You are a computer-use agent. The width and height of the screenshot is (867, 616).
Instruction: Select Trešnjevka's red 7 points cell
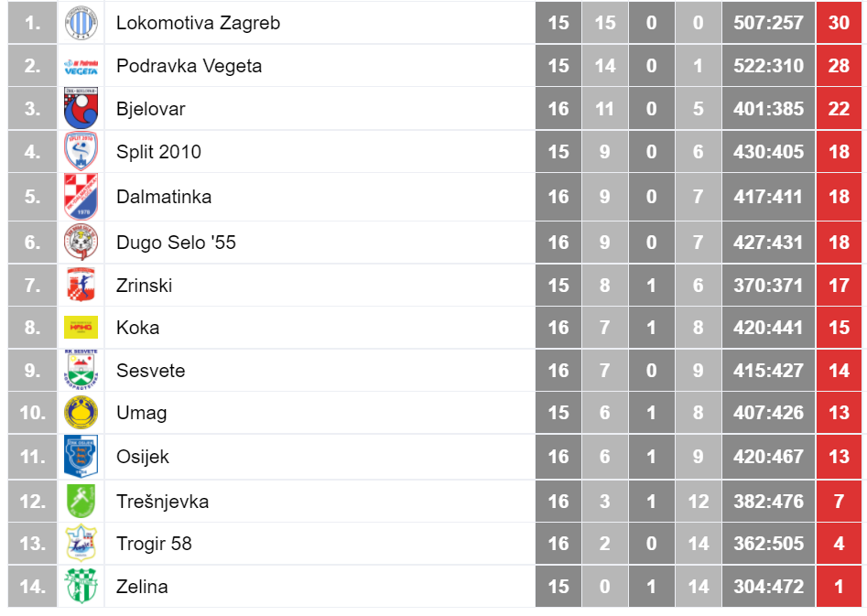click(839, 501)
